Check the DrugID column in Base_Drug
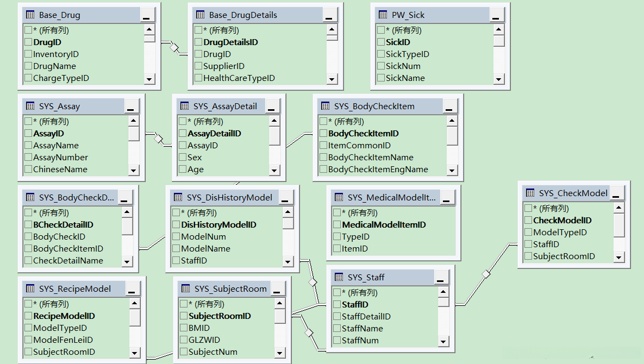 coord(28,42)
